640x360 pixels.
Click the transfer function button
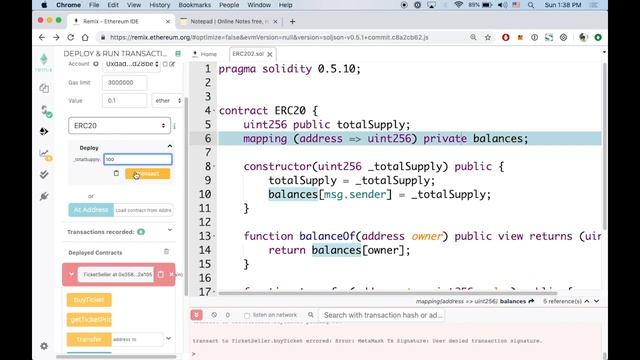click(89, 339)
